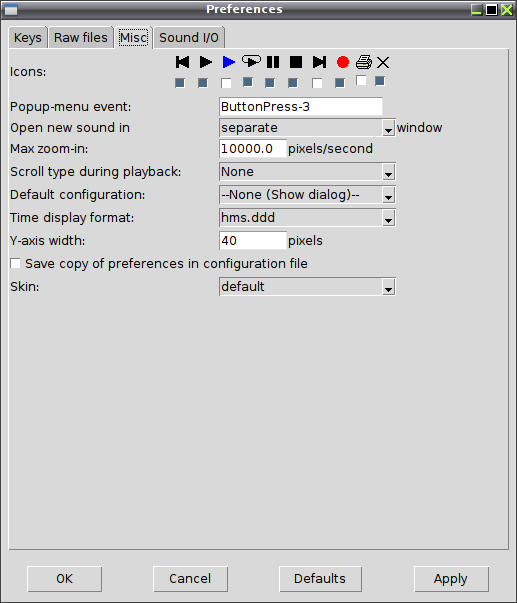Open the Scroll type during playback dropdown
517x603 pixels.
point(307,172)
